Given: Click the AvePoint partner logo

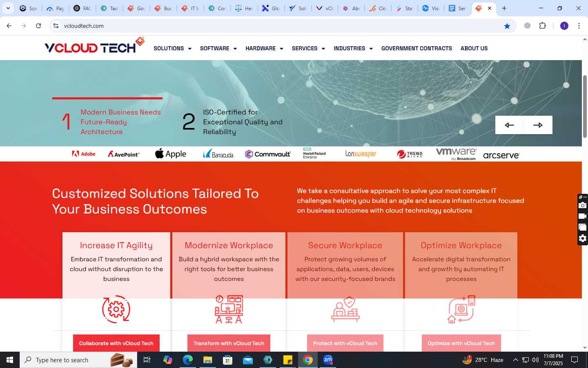Looking at the screenshot, I should pos(123,154).
